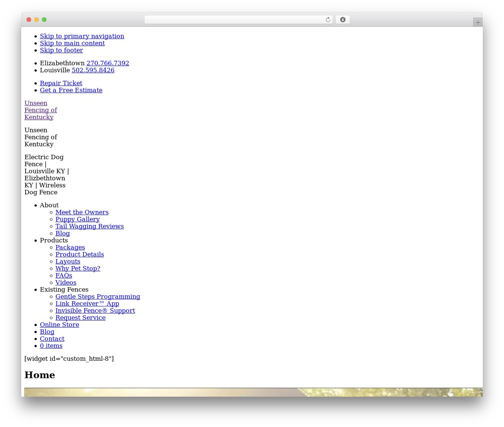This screenshot has width=504, height=427.
Task: Open the Unseen Fencing of Kentucky site link
Action: 41,110
